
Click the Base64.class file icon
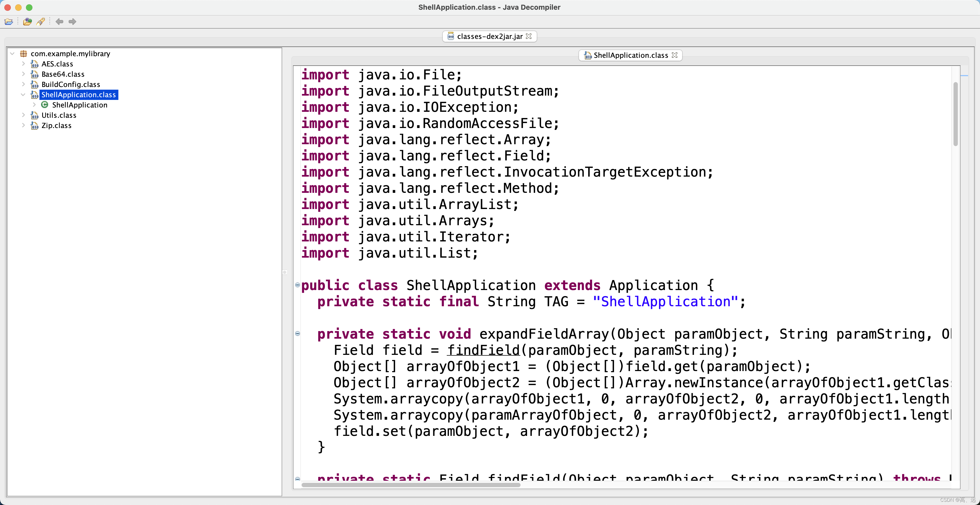35,74
